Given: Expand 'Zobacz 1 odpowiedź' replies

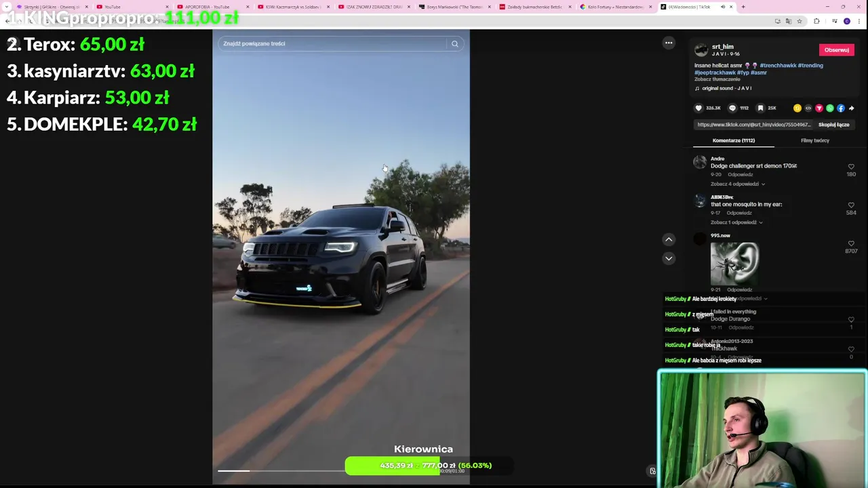Looking at the screenshot, I should tap(736, 222).
